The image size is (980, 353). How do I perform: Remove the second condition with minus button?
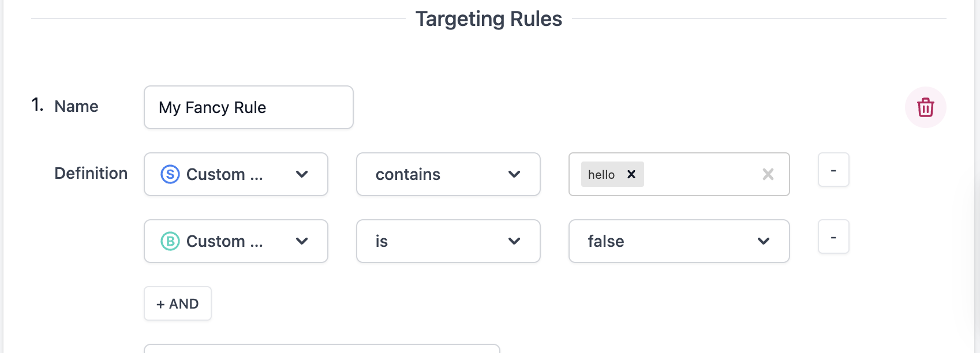[833, 237]
